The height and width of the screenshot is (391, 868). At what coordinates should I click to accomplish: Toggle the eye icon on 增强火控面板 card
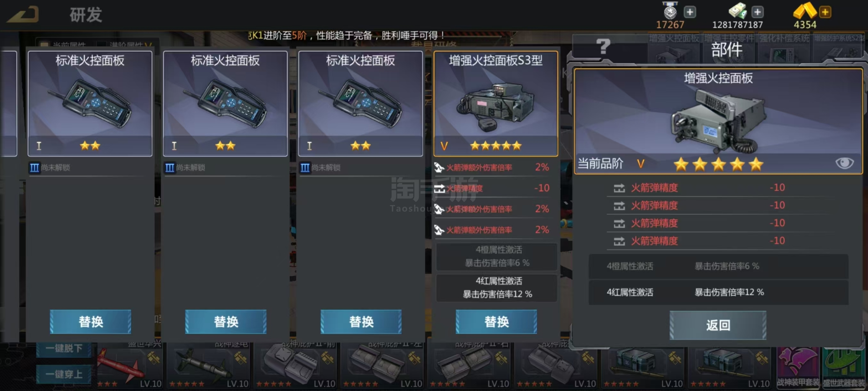tap(844, 163)
